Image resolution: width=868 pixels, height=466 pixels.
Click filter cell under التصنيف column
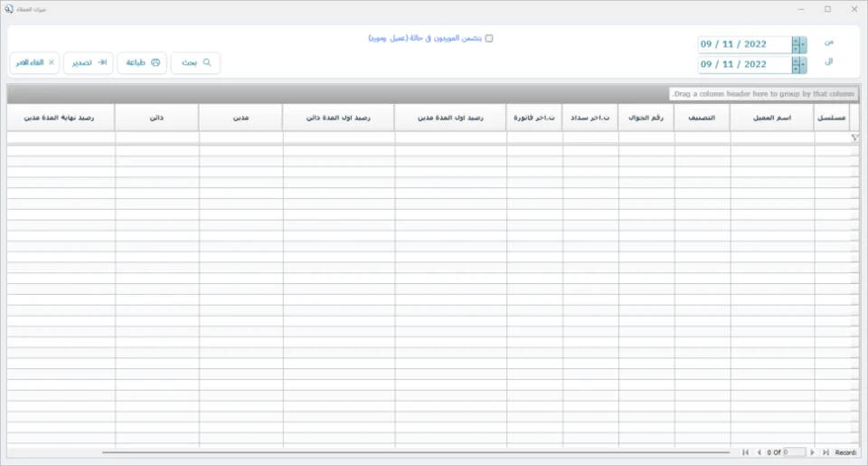(x=702, y=138)
